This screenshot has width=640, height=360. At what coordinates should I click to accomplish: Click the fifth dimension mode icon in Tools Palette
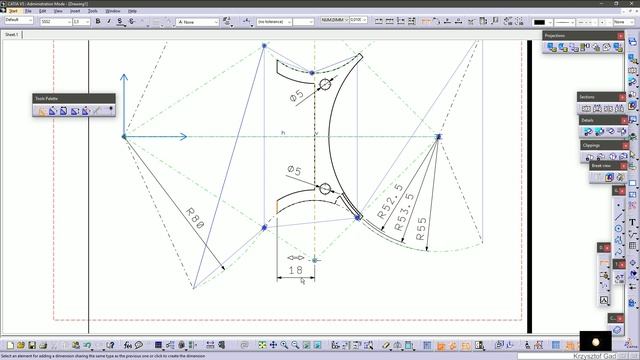86,111
